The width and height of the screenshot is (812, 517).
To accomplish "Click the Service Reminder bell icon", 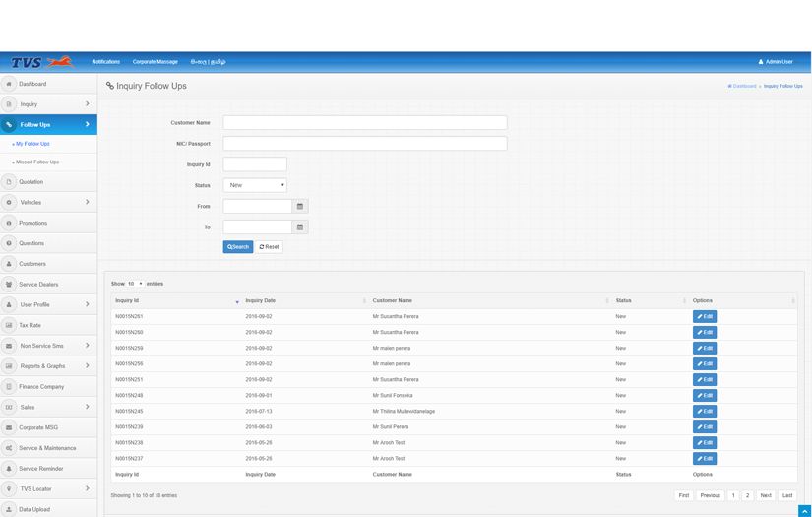I will [9, 469].
